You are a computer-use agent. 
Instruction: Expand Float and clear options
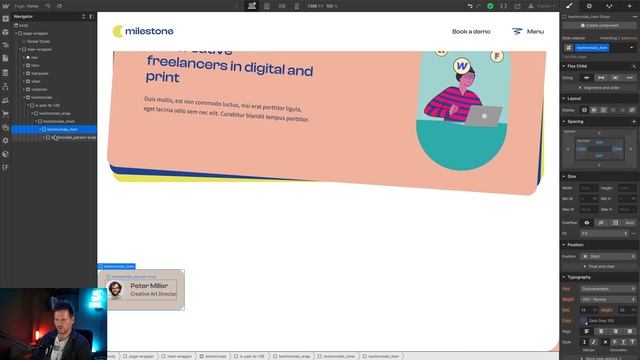click(599, 266)
